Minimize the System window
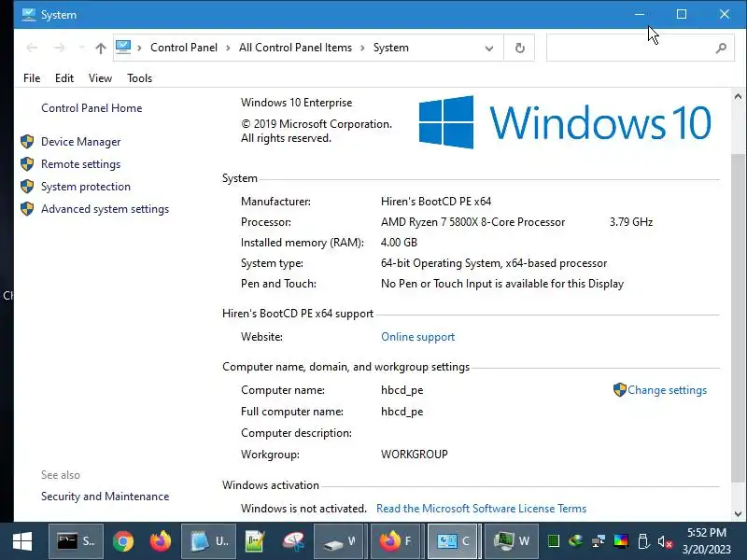 coord(640,14)
